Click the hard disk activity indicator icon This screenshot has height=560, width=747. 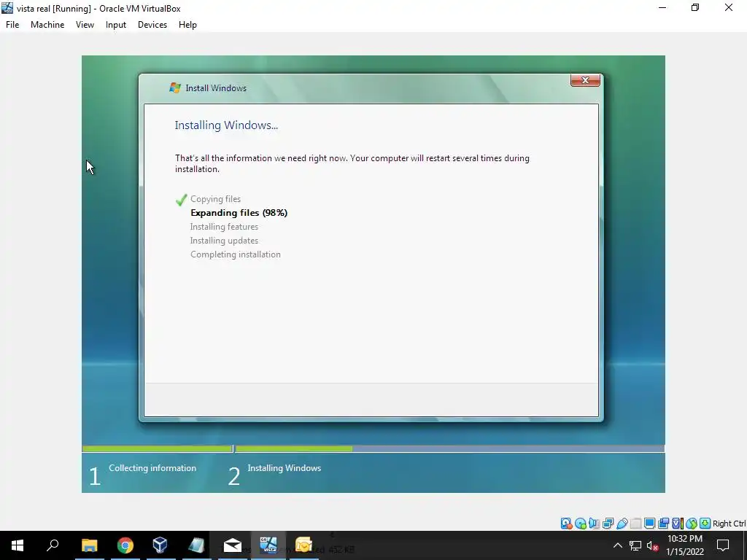point(566,524)
